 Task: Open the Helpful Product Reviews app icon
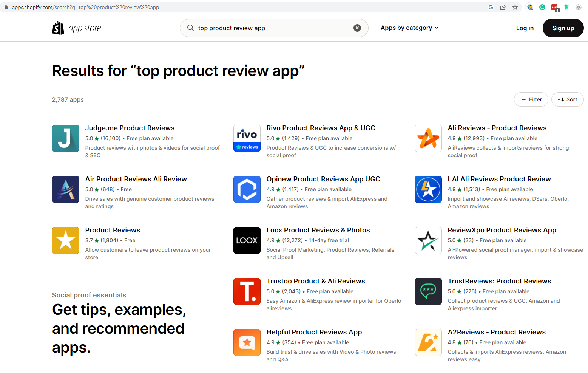coord(247,342)
